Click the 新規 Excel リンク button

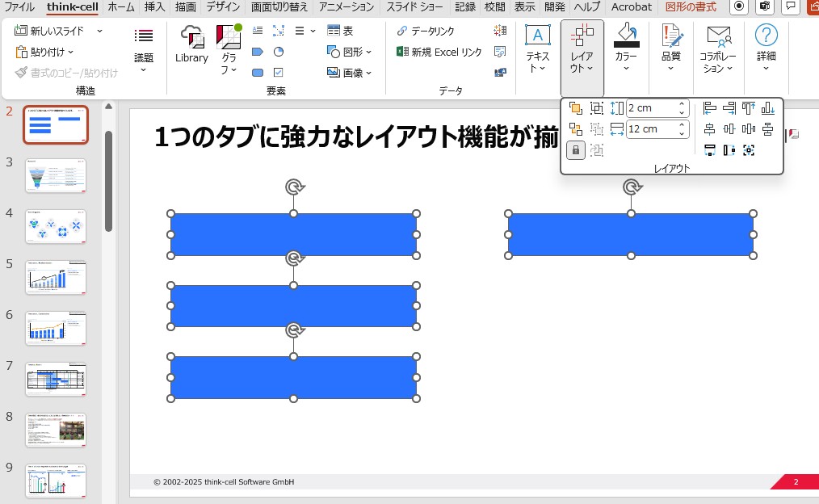(x=439, y=52)
